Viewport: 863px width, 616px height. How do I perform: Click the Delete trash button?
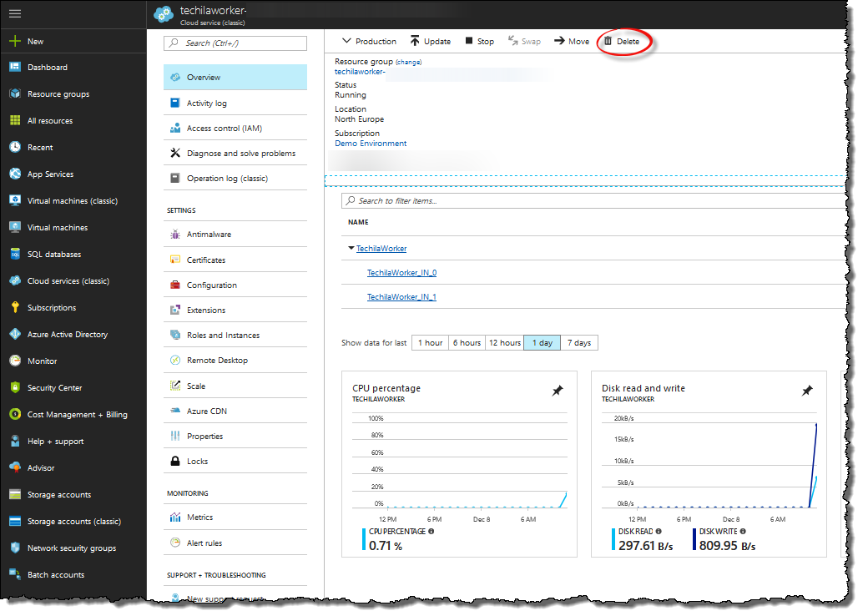pyautogui.click(x=622, y=41)
